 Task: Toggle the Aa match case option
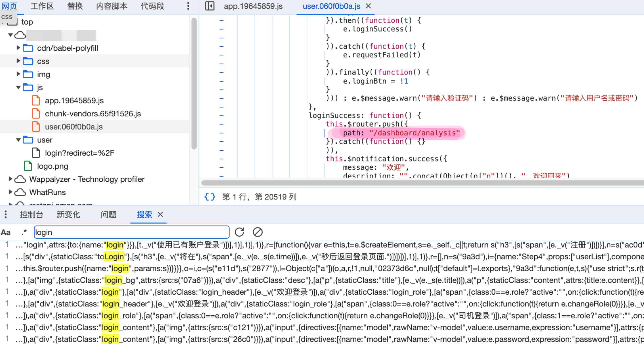pos(6,232)
